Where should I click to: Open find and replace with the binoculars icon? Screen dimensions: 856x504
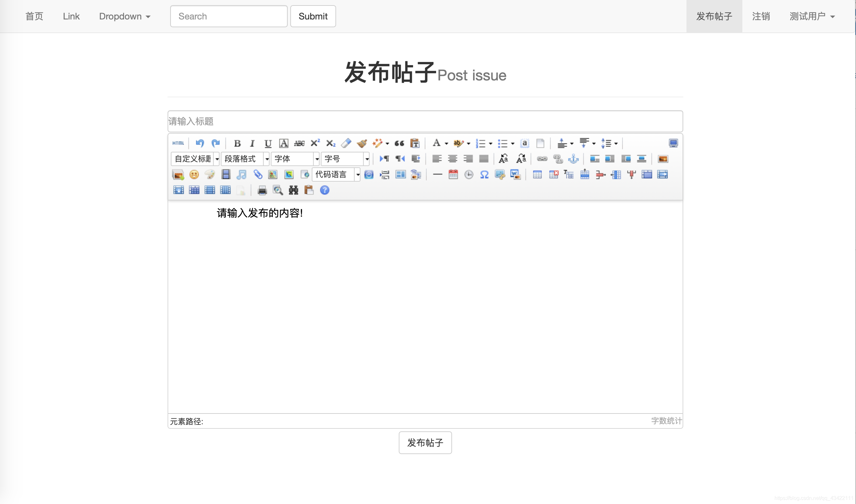click(x=293, y=190)
